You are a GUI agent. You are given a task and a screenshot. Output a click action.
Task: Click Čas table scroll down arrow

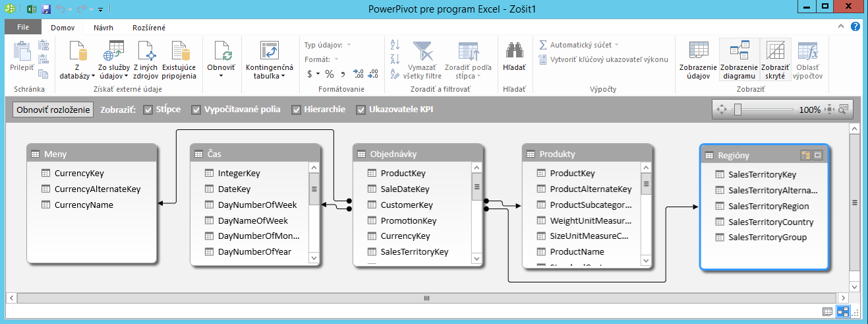[x=314, y=258]
